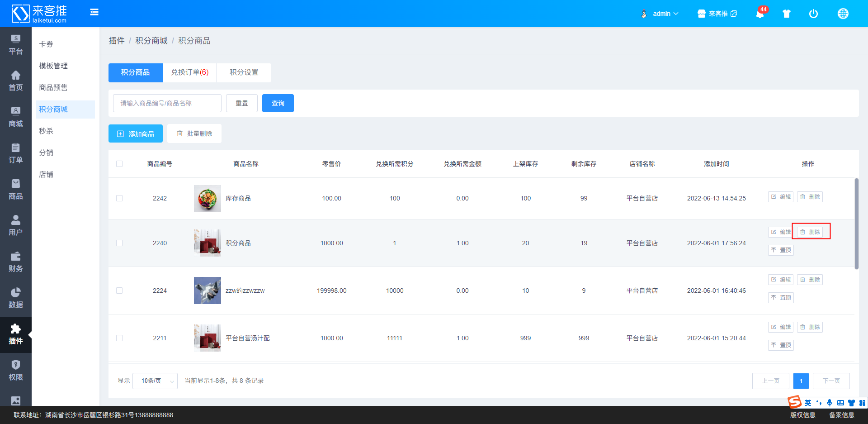The width and height of the screenshot is (868, 424).
Task: Go to 上一页 previous page
Action: coord(771,381)
